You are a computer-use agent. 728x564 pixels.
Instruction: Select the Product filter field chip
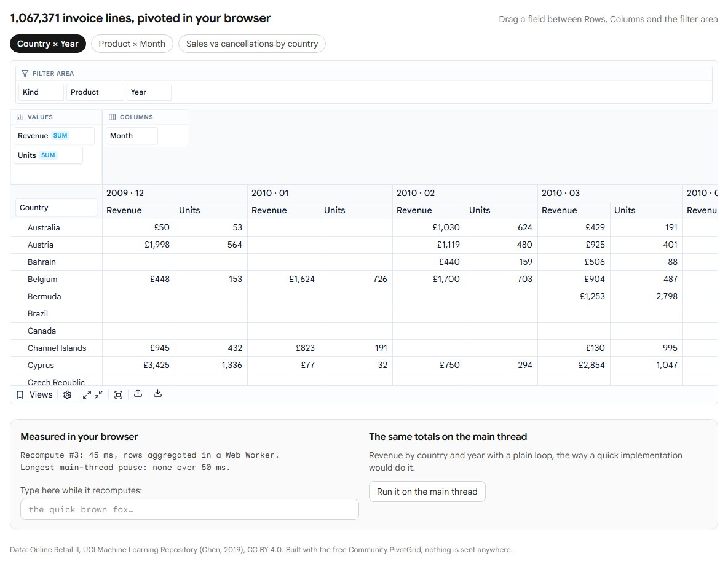pos(95,92)
